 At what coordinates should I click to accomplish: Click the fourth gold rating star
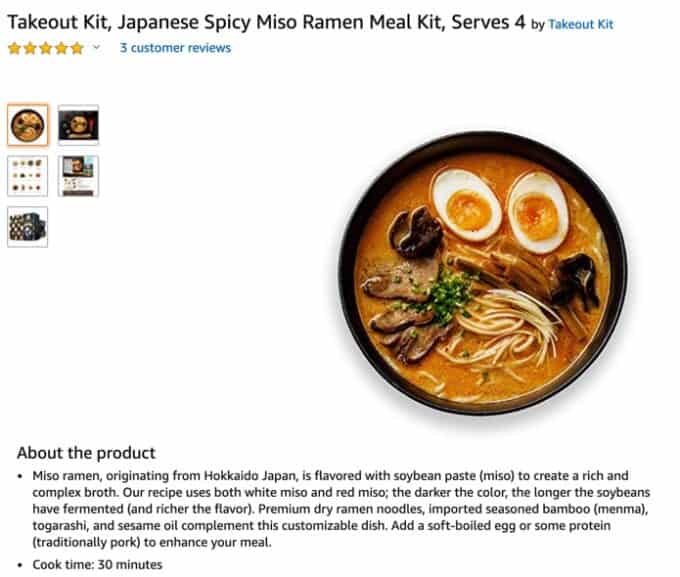tap(61, 48)
